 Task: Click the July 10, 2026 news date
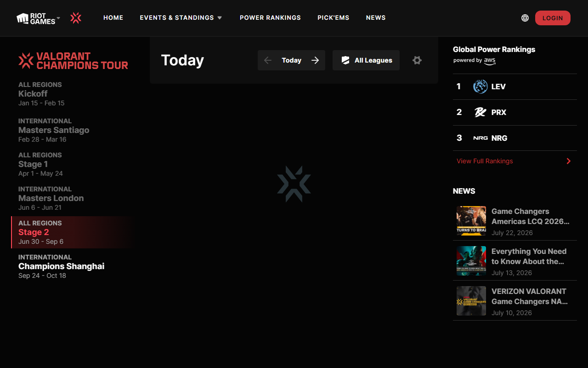[x=512, y=313]
